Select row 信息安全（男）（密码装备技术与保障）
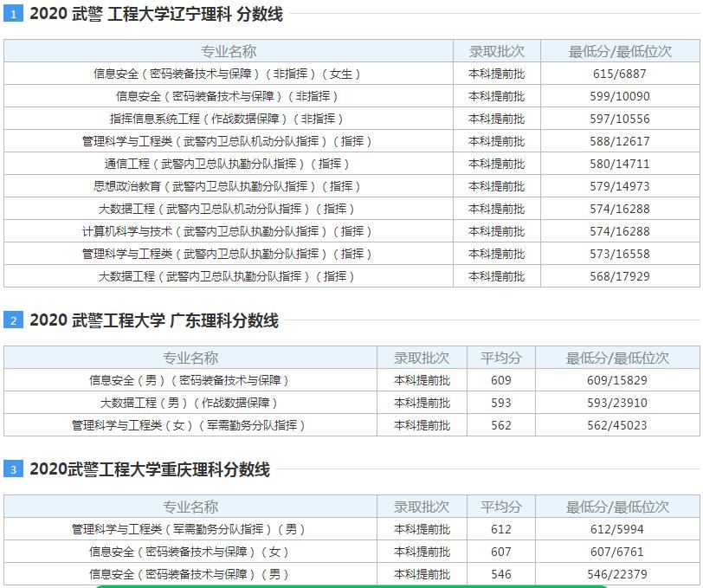Image resolution: width=703 pixels, height=588 pixels. click(x=351, y=380)
